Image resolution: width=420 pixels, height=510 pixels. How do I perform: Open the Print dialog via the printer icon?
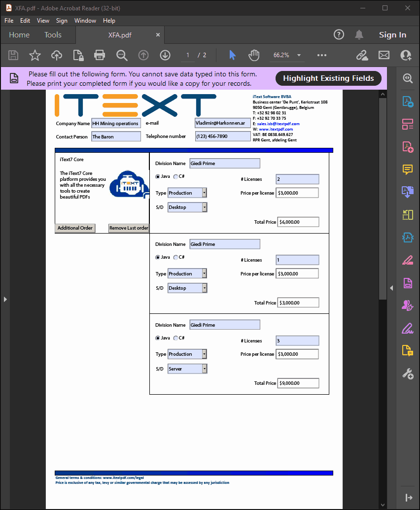tap(100, 55)
